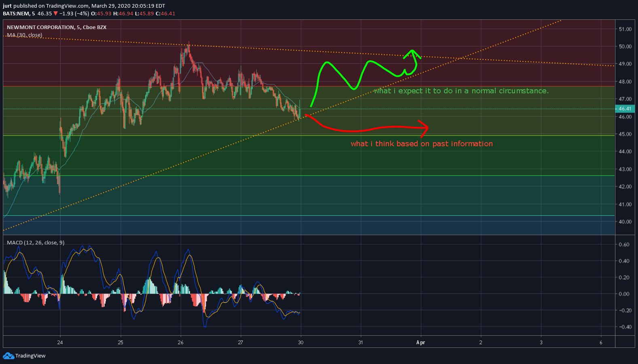The image size is (638, 364).
Task: Click the red down-triangle change indicator
Action: (56, 13)
